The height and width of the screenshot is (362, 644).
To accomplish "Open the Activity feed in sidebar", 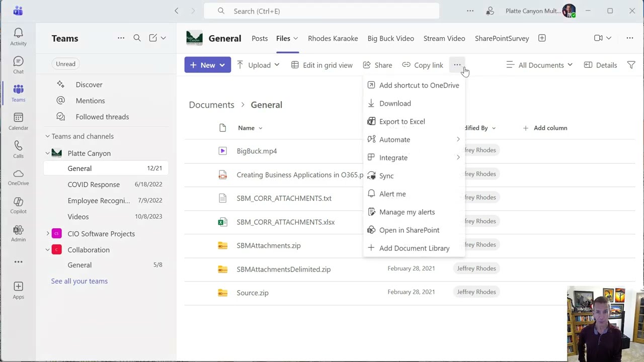I will 18,37.
